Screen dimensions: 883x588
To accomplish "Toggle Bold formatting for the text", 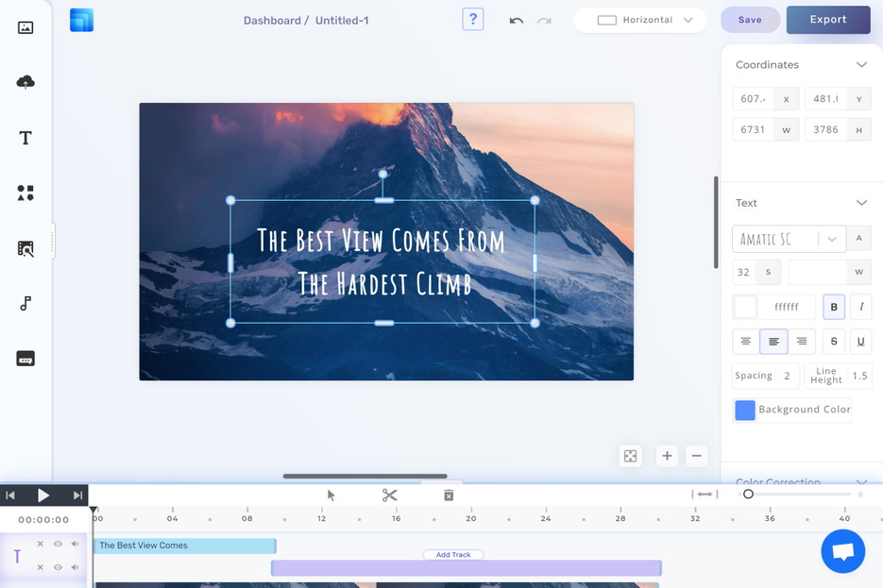I will click(833, 307).
